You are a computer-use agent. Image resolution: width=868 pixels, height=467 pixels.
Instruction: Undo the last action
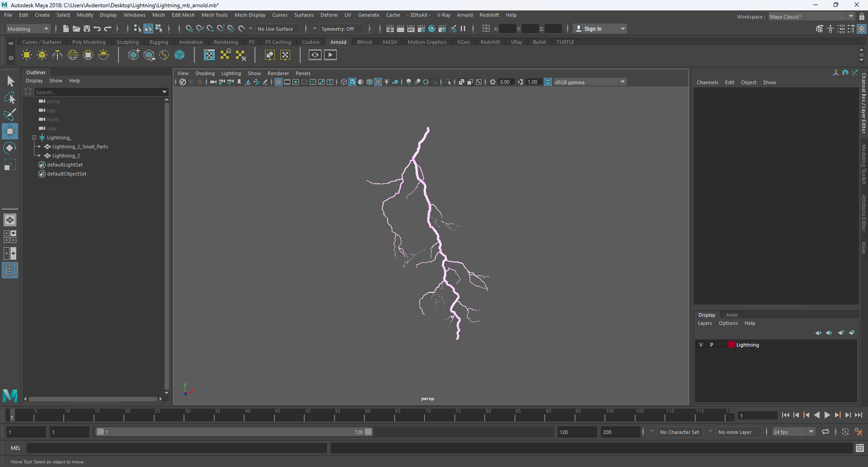tap(97, 29)
